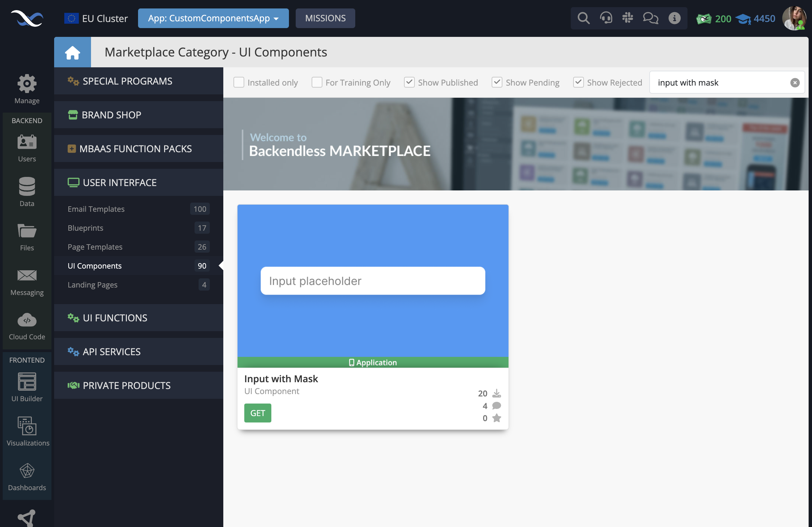Select Blueprints under User Interface
The width and height of the screenshot is (812, 527).
85,228
